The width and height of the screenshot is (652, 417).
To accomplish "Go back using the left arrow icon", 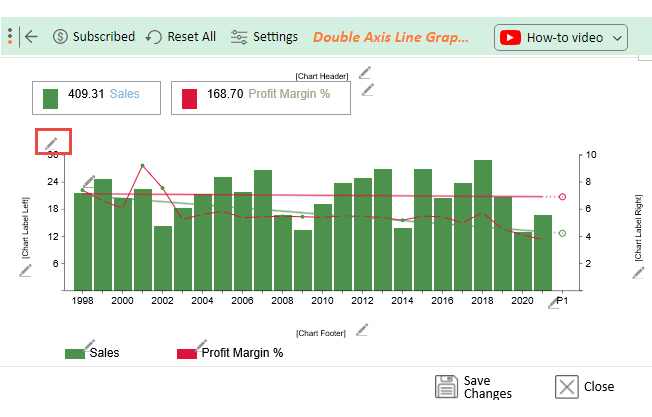I will [x=31, y=37].
